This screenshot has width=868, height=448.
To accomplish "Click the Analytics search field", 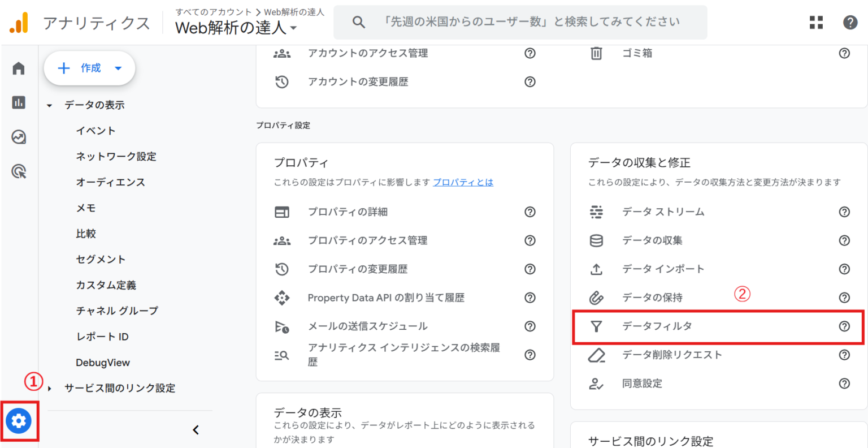I will pos(520,22).
